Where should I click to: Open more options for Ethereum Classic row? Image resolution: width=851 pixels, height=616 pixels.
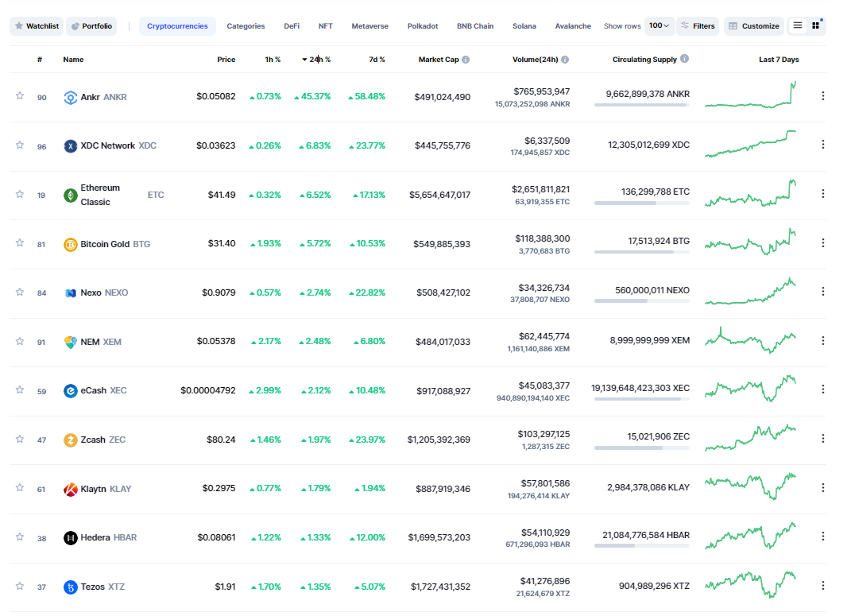(x=822, y=194)
